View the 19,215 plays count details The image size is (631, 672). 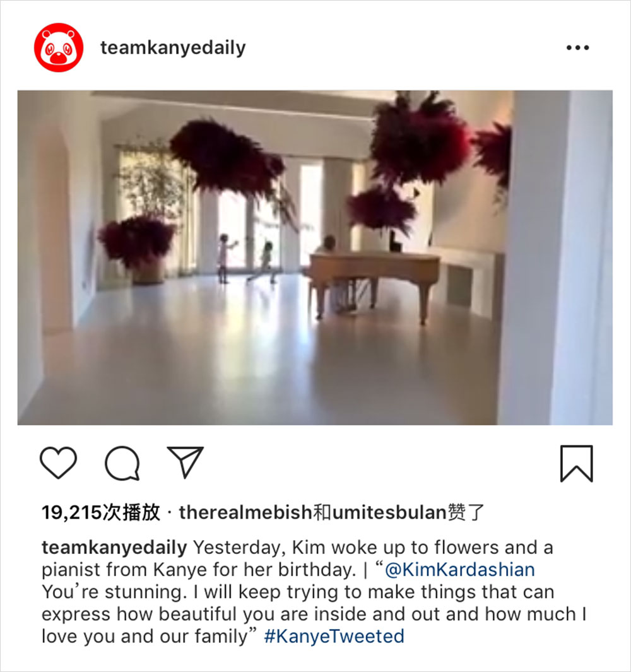(101, 512)
